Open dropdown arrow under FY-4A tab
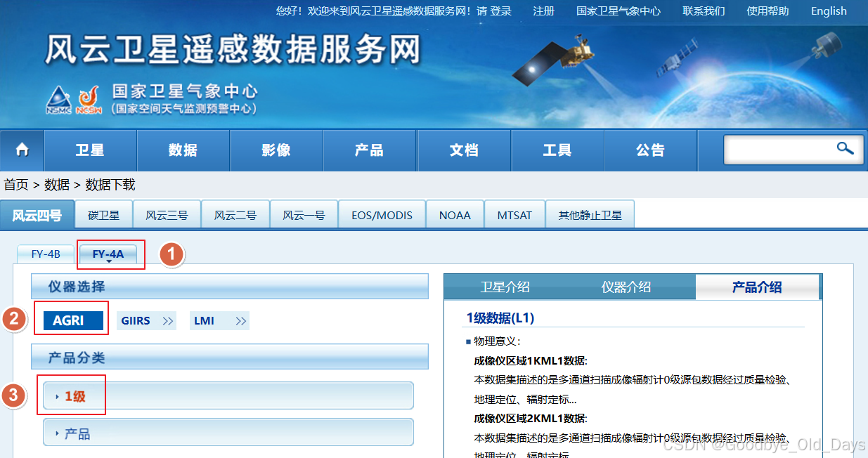868x458 pixels. point(109,261)
